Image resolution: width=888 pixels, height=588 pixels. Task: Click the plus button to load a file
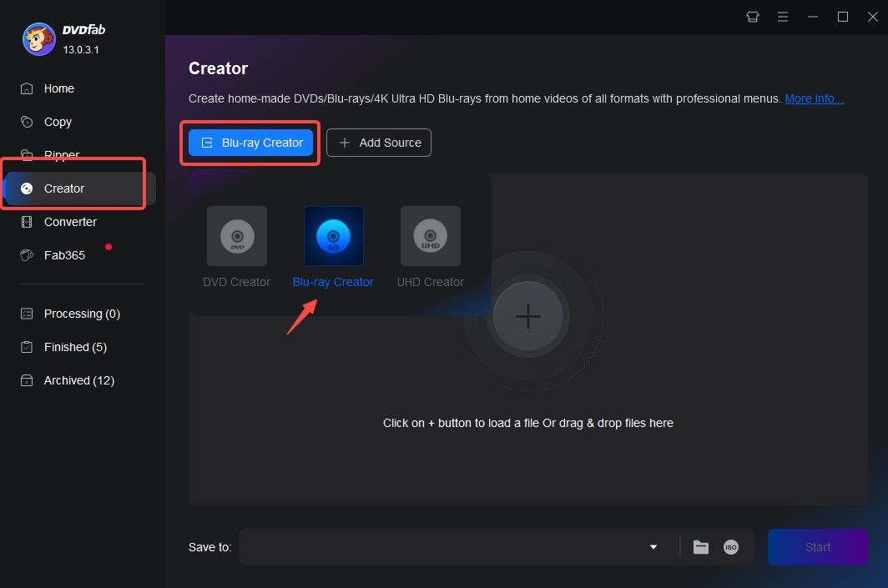pos(528,317)
